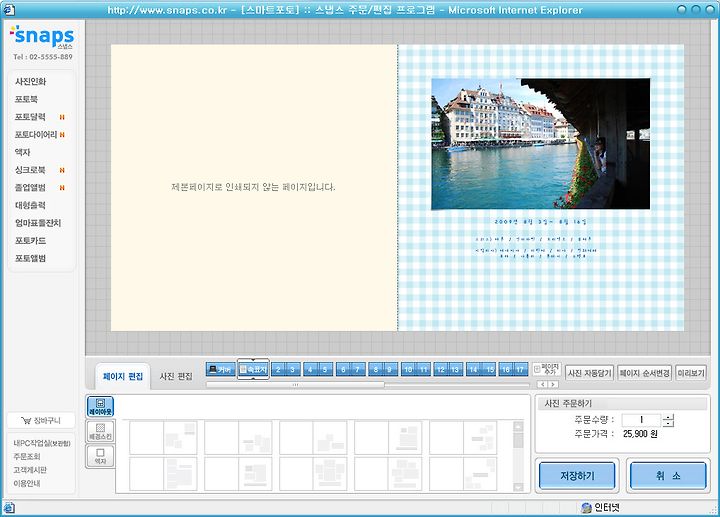
Task: Select the lake town photo on the page
Action: click(x=540, y=144)
